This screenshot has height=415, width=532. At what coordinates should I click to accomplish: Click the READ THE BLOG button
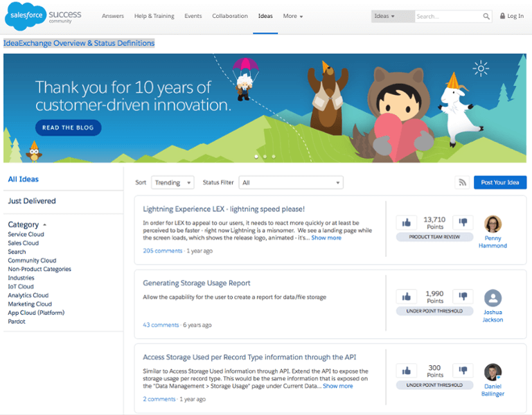pyautogui.click(x=68, y=127)
